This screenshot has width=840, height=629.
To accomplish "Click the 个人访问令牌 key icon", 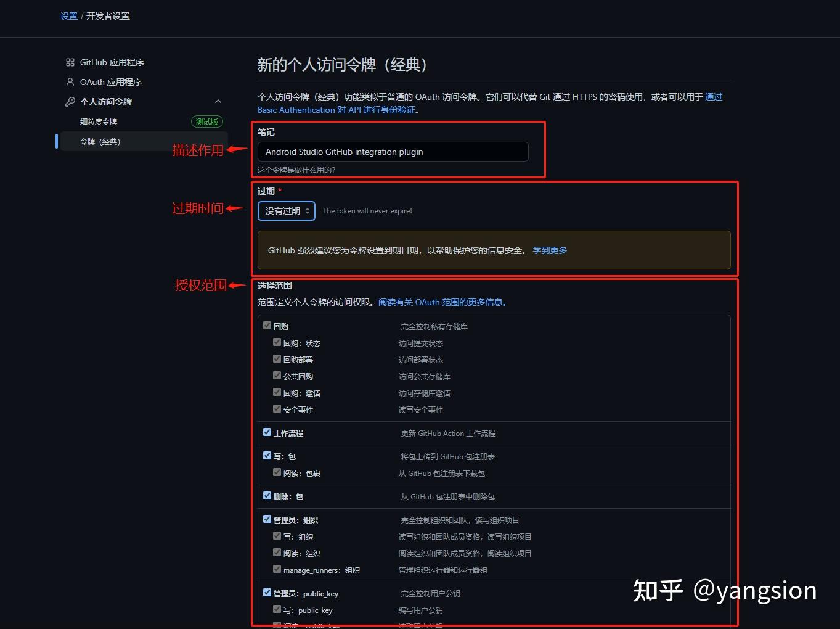I will 69,101.
